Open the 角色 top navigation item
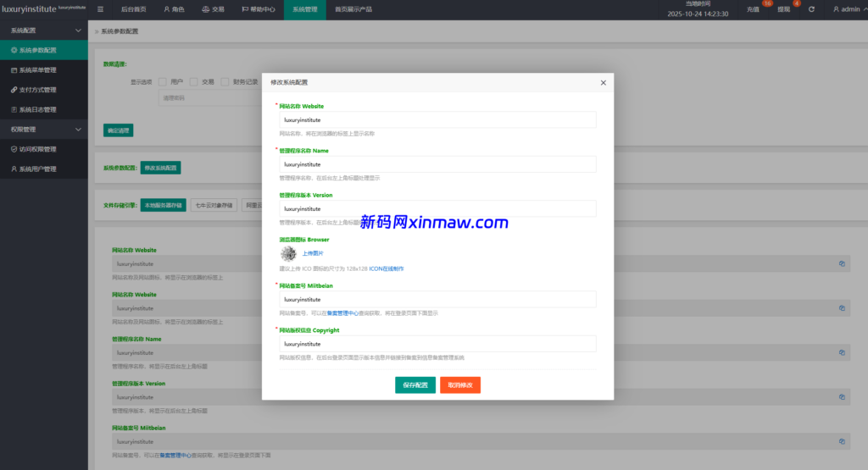The height and width of the screenshot is (470, 868). click(x=174, y=9)
